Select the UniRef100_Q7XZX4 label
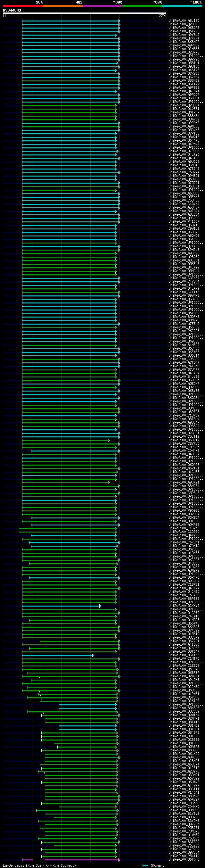 pos(184,38)
